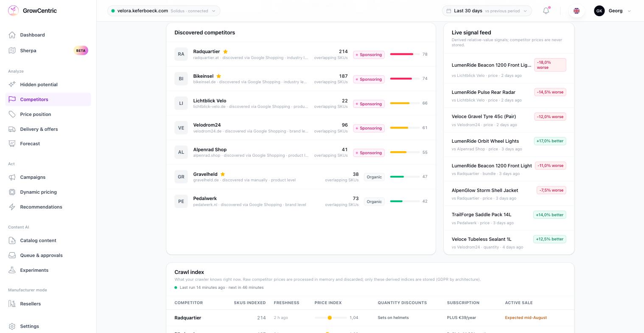Click the Organic tag on Gravelheld
The image size is (644, 333).
pyautogui.click(x=374, y=177)
